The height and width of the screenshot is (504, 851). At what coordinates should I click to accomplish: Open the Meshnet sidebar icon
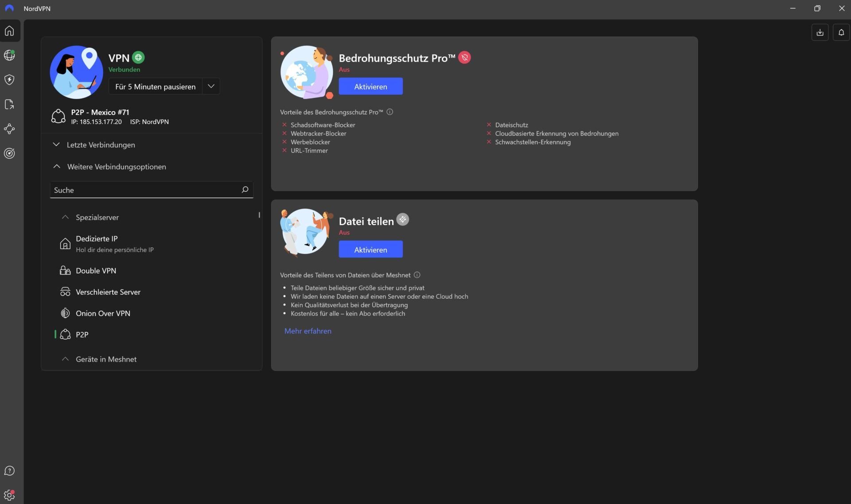[x=9, y=129]
